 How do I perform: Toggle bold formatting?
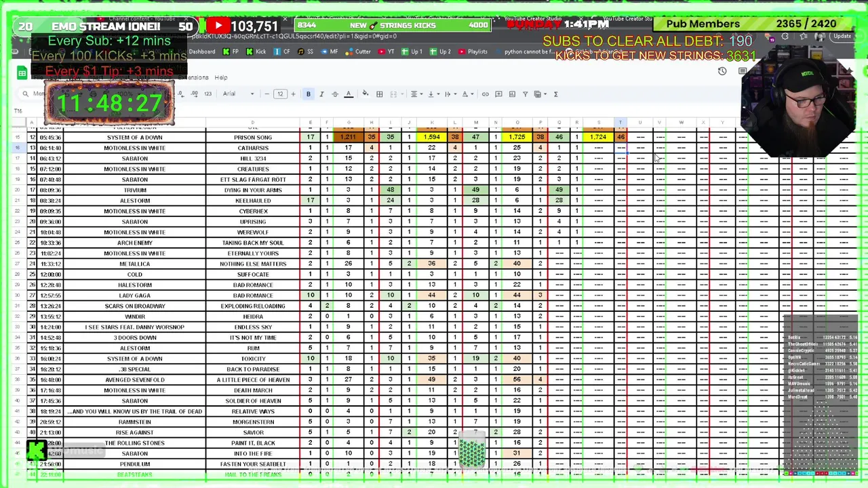point(308,94)
